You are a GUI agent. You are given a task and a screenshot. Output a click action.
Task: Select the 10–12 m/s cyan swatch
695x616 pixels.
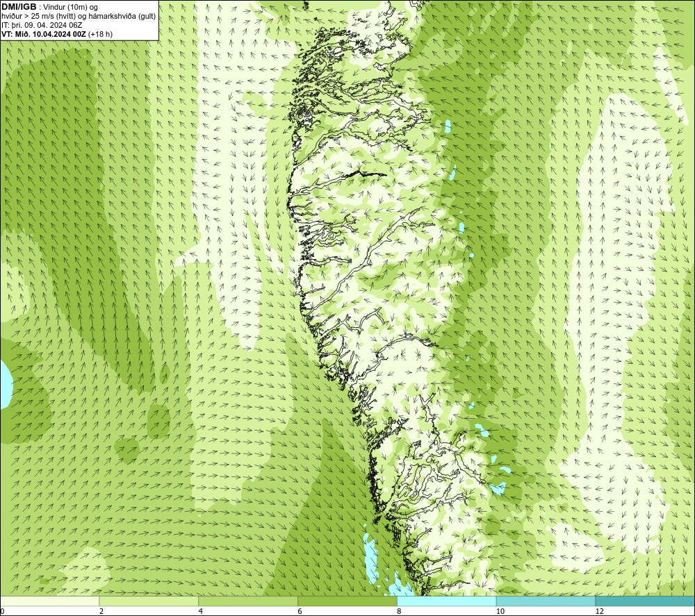click(546, 601)
